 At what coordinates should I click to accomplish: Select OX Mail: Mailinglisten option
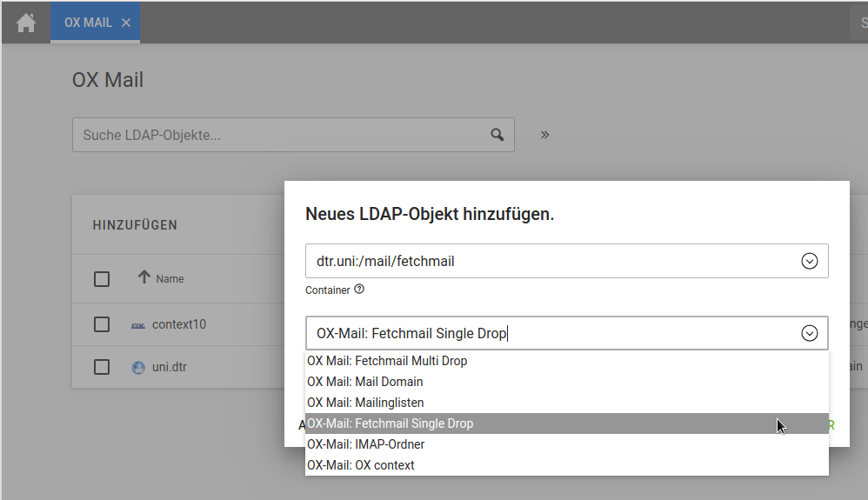click(x=567, y=403)
